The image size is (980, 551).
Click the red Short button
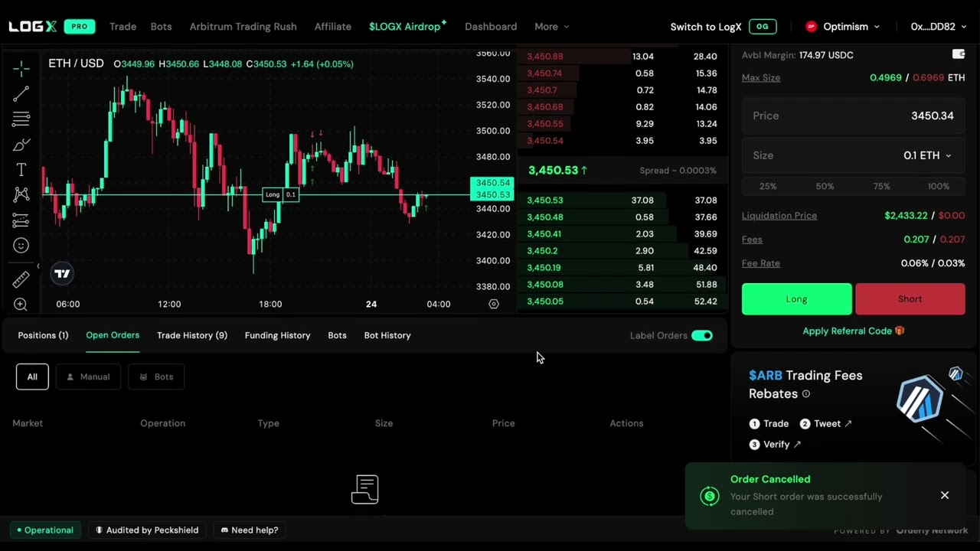click(x=910, y=299)
